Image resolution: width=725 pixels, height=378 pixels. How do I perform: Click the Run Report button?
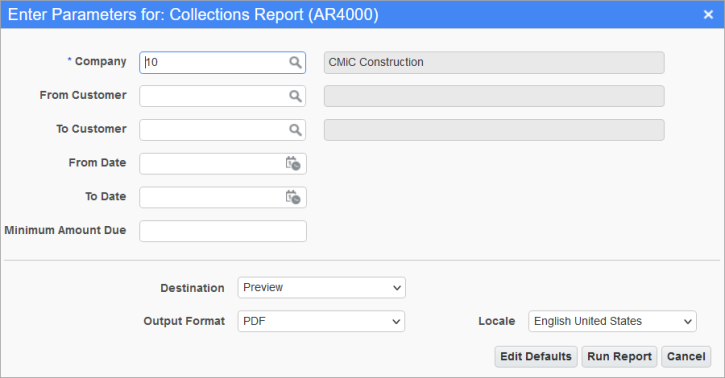[619, 357]
